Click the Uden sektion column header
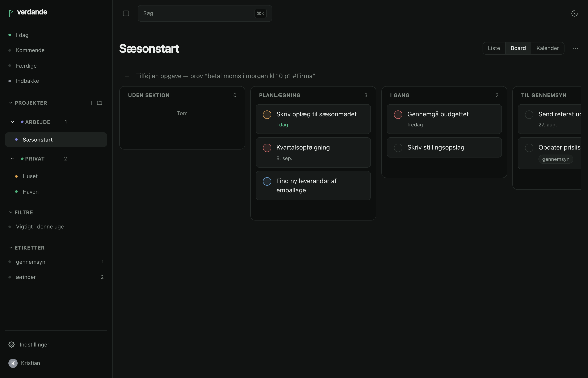Viewport: 588px width, 378px height. pyautogui.click(x=149, y=95)
